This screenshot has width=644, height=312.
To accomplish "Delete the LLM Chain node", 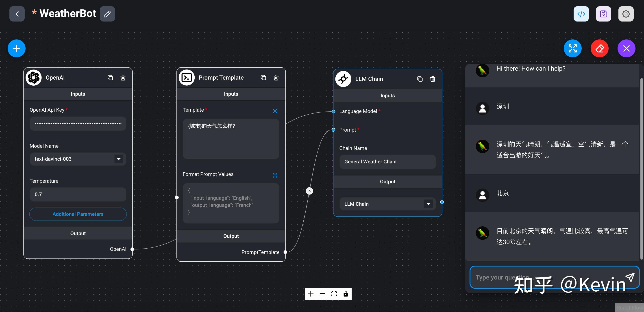I will (432, 79).
